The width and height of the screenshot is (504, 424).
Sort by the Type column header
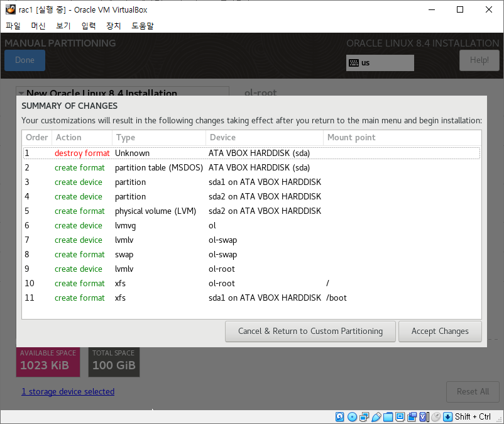pyautogui.click(x=159, y=138)
